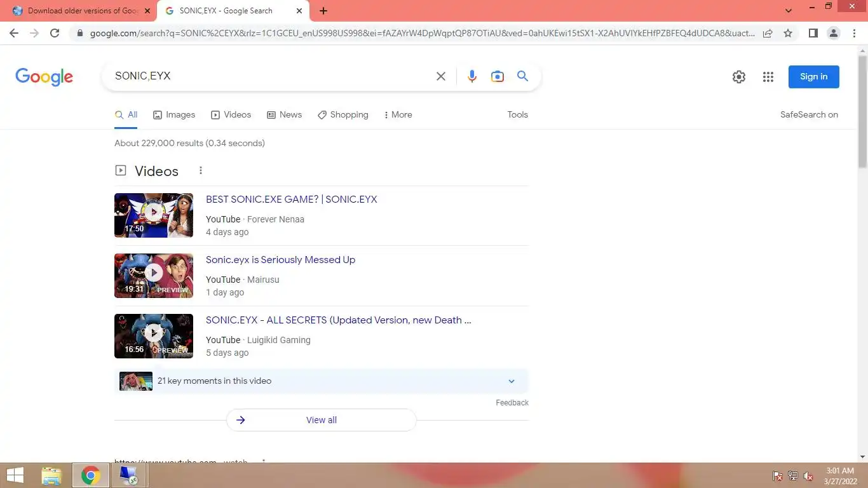868x488 pixels.
Task: Share this page via the address bar icon
Action: pos(768,33)
